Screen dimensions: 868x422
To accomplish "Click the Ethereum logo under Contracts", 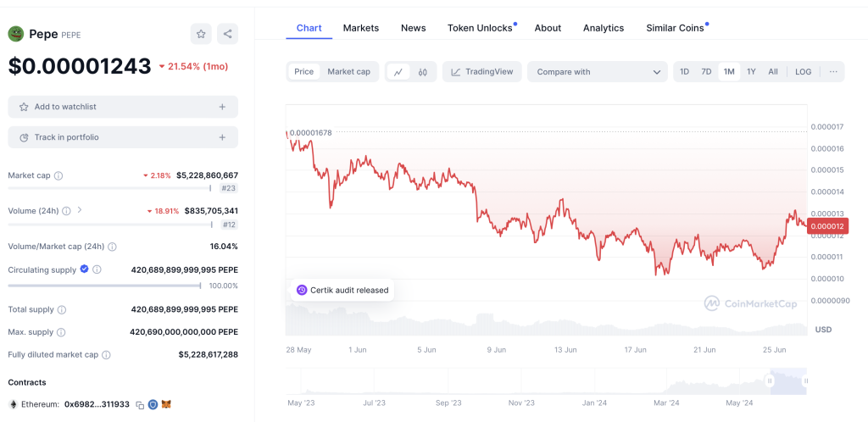I will pyautogui.click(x=13, y=405).
